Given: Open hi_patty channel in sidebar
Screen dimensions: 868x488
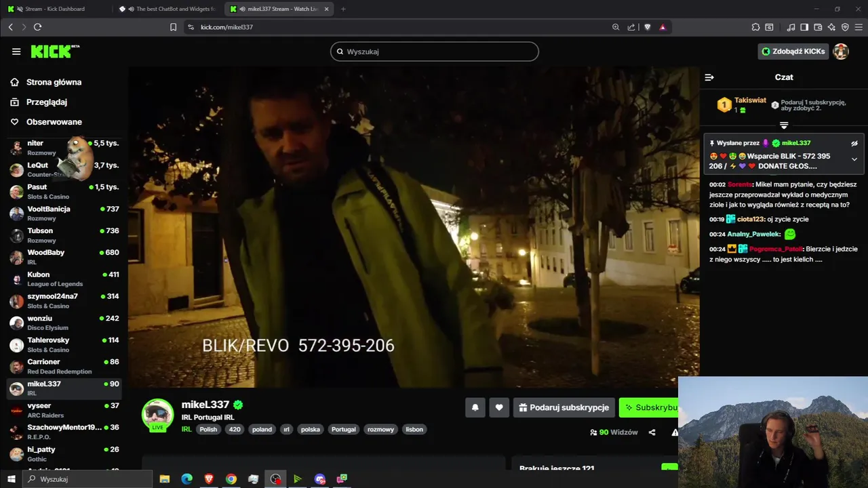Looking at the screenshot, I should point(64,454).
